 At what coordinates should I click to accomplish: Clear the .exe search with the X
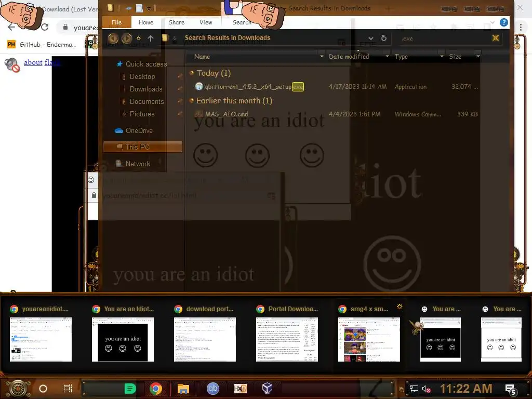point(495,38)
